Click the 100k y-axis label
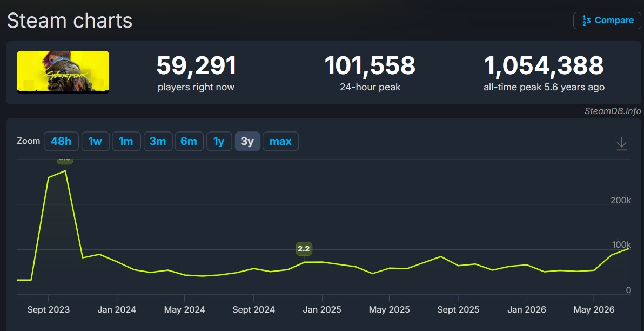The image size is (644, 331). 621,244
